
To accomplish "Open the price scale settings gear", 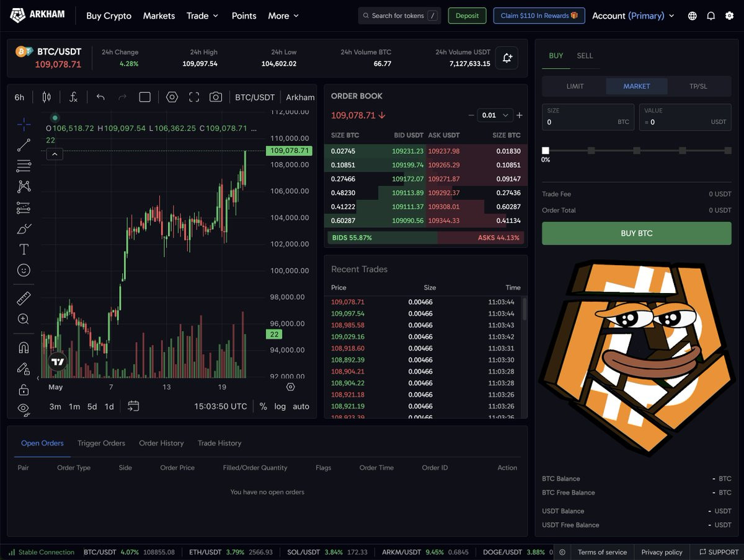I will pos(290,387).
